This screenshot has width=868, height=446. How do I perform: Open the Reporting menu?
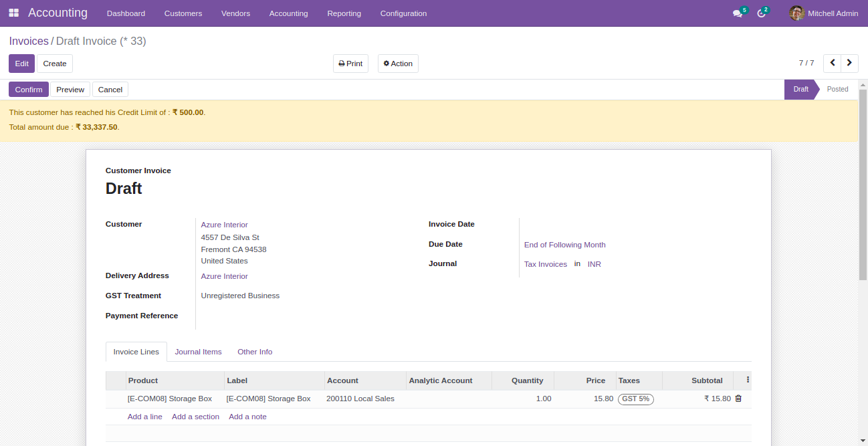(344, 13)
